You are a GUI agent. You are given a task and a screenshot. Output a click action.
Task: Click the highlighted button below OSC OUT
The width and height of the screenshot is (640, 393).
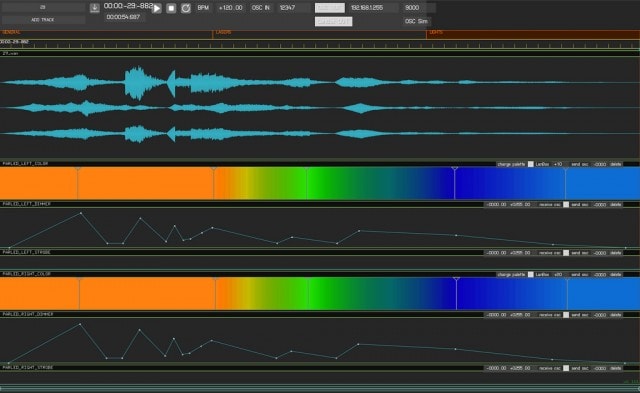(333, 22)
